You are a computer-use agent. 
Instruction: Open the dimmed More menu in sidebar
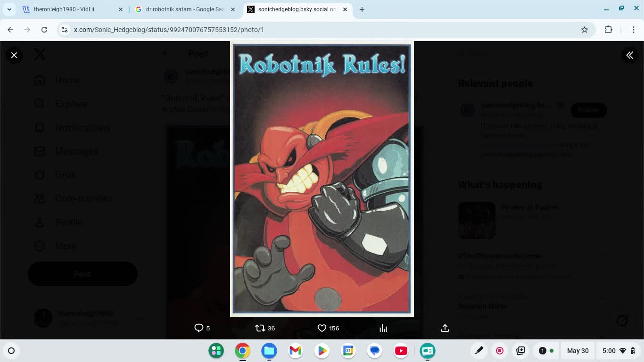[56, 246]
